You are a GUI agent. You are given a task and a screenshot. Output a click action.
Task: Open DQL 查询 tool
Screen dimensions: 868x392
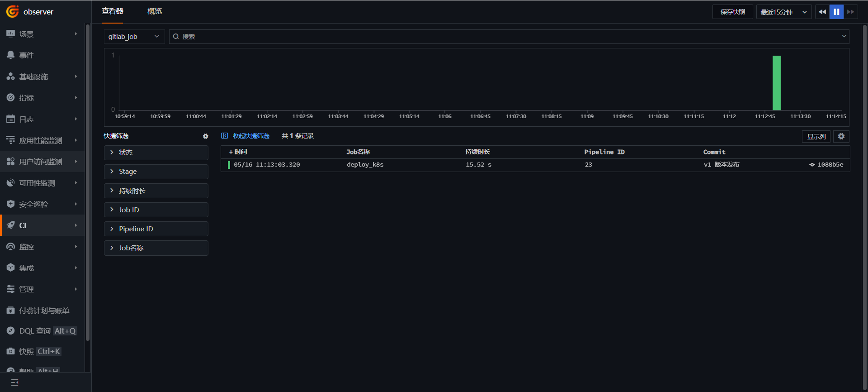(x=42, y=331)
